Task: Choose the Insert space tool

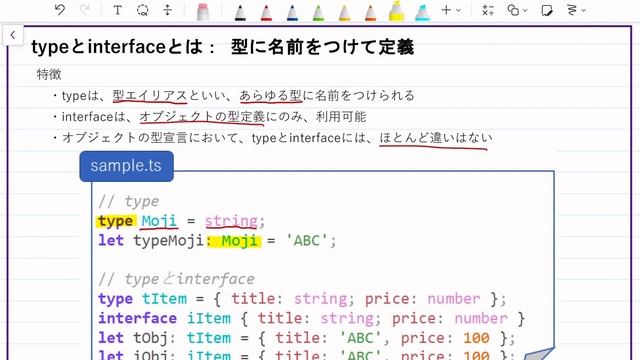Action: click(167, 10)
